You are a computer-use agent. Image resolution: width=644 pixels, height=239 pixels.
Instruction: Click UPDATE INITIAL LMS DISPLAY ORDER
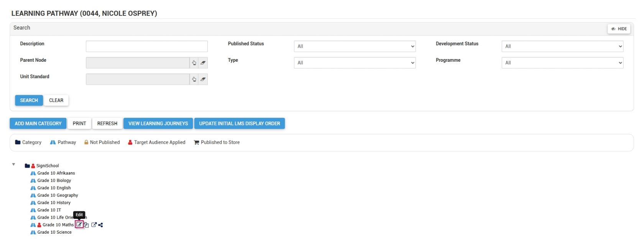coord(240,124)
